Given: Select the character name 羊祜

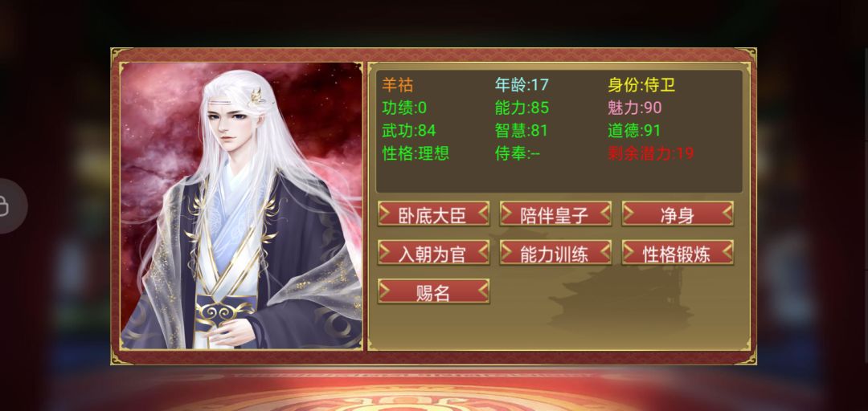Looking at the screenshot, I should click(x=398, y=85).
